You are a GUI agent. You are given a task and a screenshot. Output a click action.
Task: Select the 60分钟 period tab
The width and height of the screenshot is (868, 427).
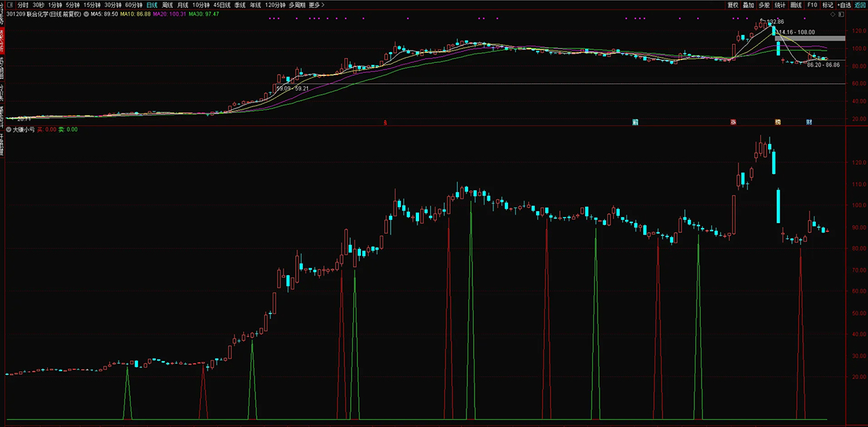coord(135,4)
